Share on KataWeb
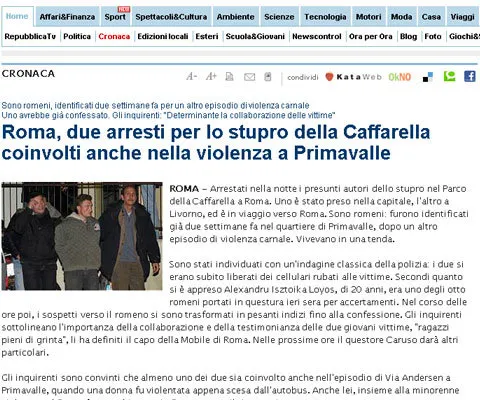This screenshot has height=400, width=480. (x=353, y=77)
